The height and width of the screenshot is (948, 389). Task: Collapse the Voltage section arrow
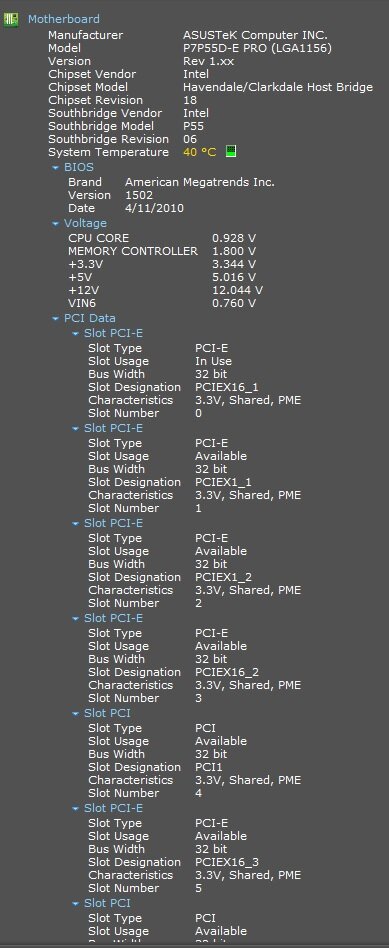[56, 224]
